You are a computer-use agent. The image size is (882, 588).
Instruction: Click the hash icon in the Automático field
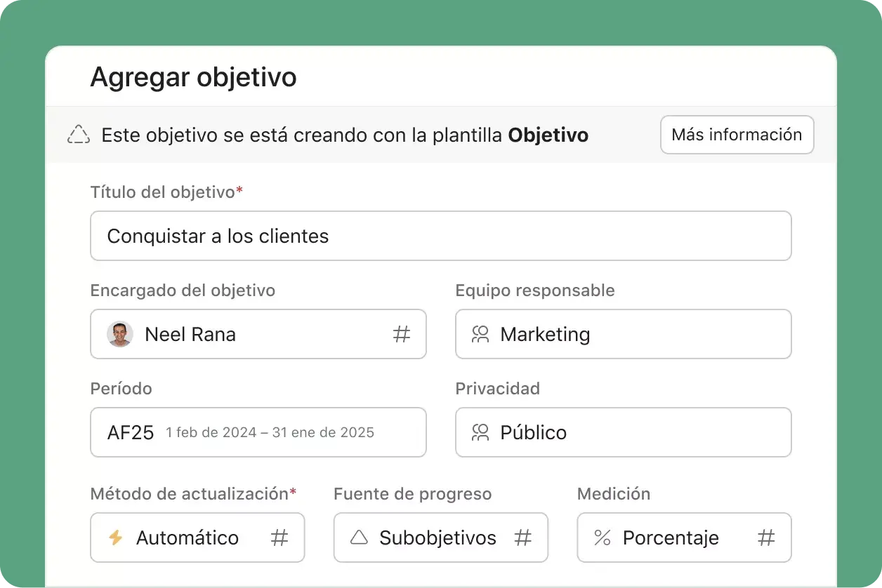pyautogui.click(x=279, y=538)
